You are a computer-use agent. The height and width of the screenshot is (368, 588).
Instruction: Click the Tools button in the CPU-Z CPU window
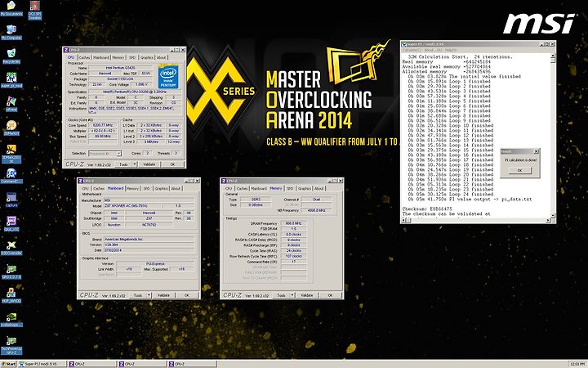pos(124,164)
